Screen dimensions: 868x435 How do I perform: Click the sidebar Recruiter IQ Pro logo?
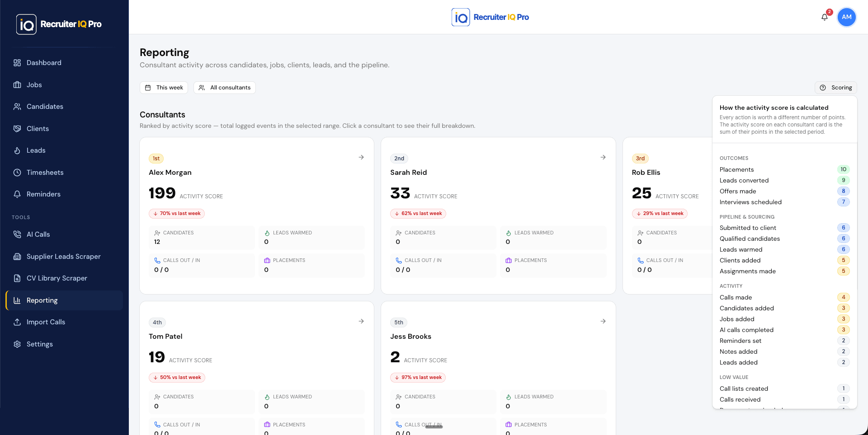[59, 24]
